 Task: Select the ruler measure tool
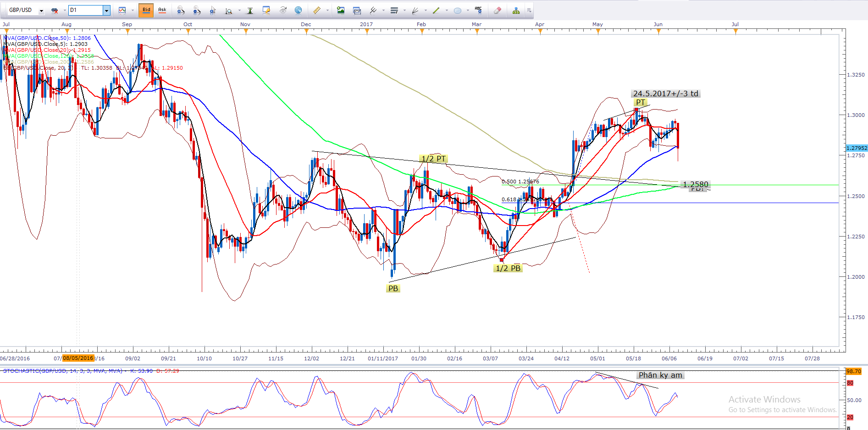(316, 10)
